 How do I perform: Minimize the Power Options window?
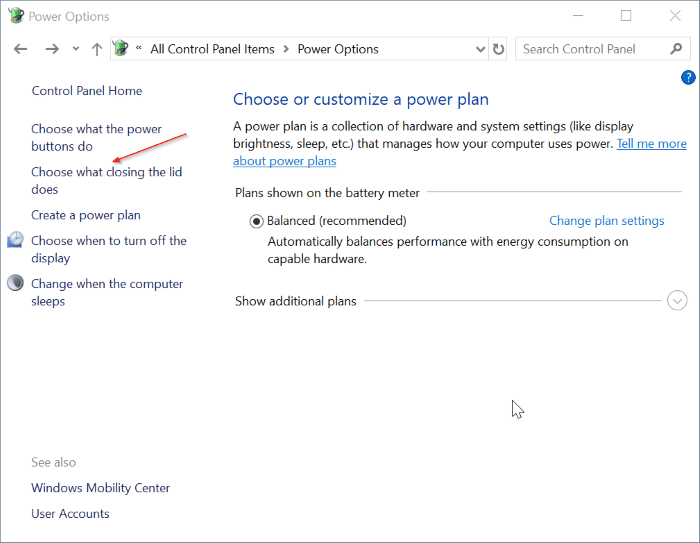pos(578,16)
